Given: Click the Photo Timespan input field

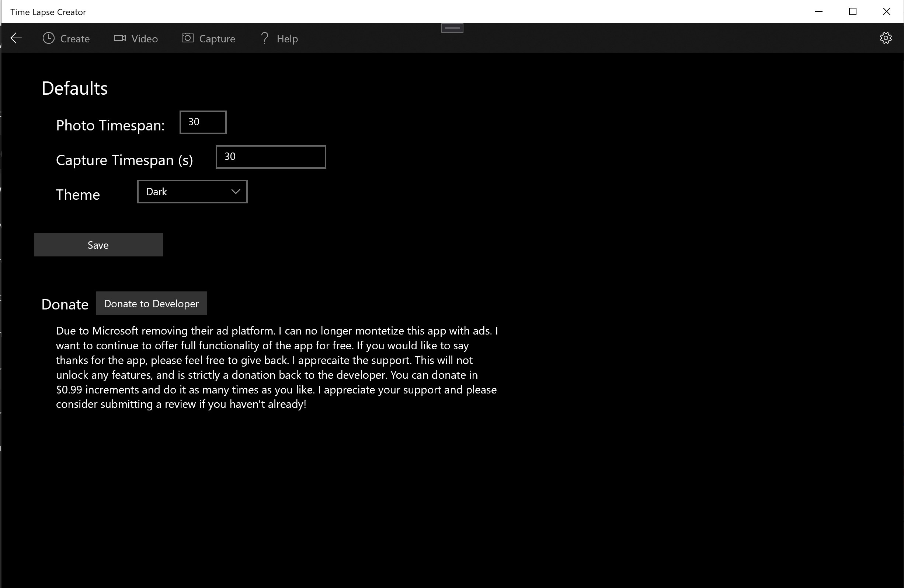Looking at the screenshot, I should tap(203, 122).
